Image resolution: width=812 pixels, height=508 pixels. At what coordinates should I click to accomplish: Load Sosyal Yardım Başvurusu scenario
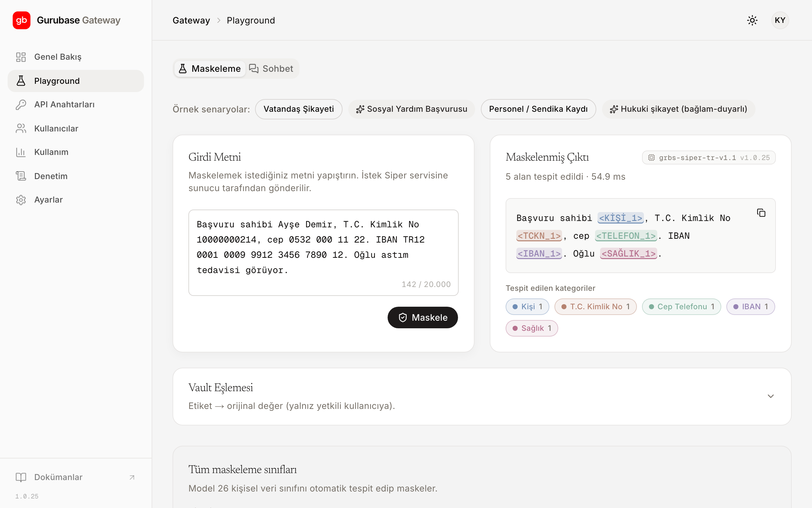[412, 109]
